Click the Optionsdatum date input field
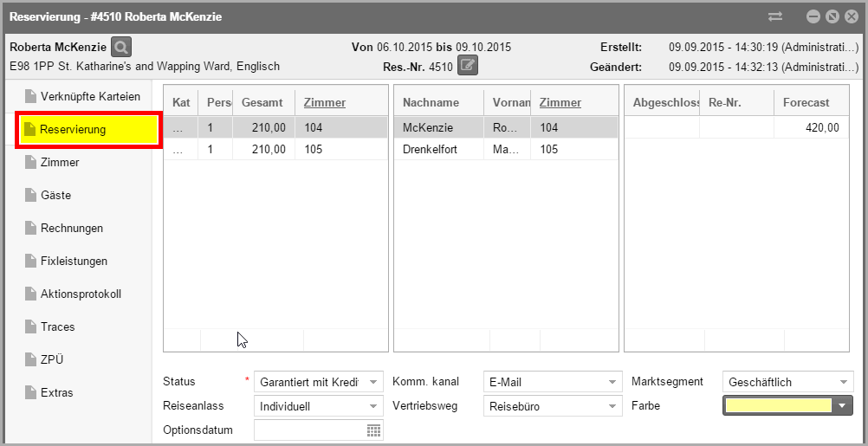The height and width of the screenshot is (446, 868). point(309,430)
